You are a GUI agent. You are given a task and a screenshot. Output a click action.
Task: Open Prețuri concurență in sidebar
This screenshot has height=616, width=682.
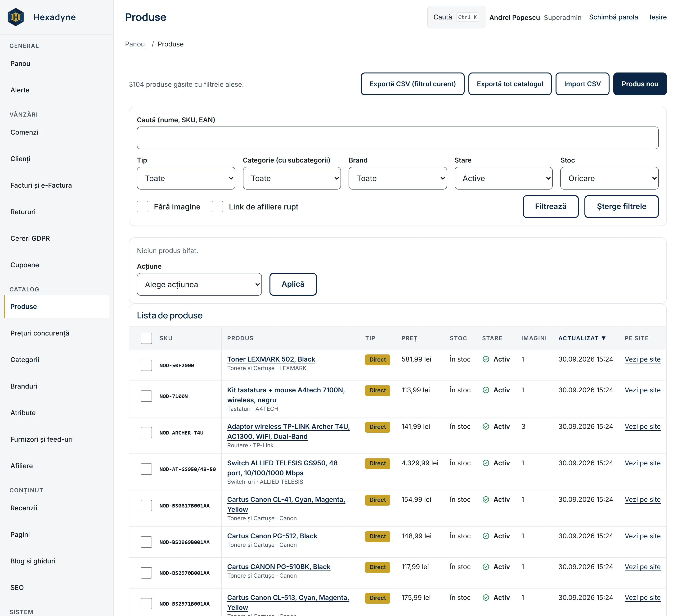coord(40,333)
